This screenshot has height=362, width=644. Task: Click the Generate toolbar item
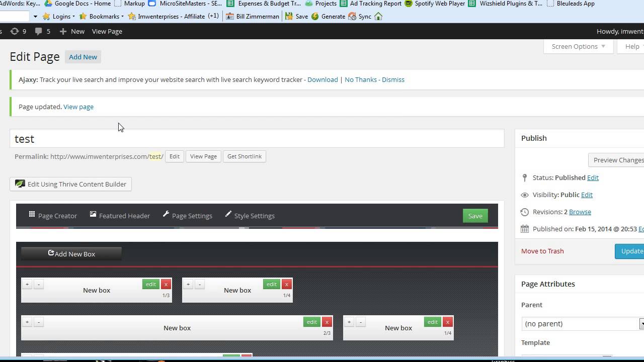(x=328, y=16)
